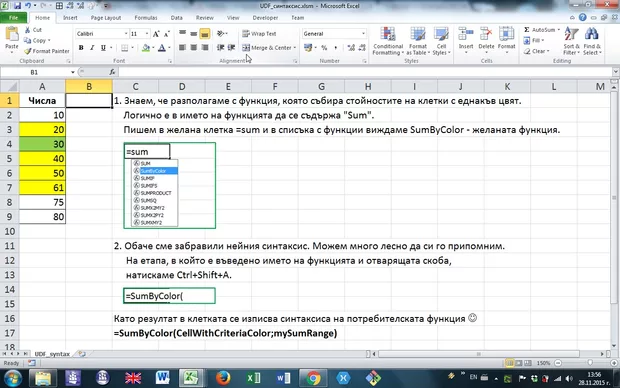Click in the Name Box showing B1

(x=34, y=72)
